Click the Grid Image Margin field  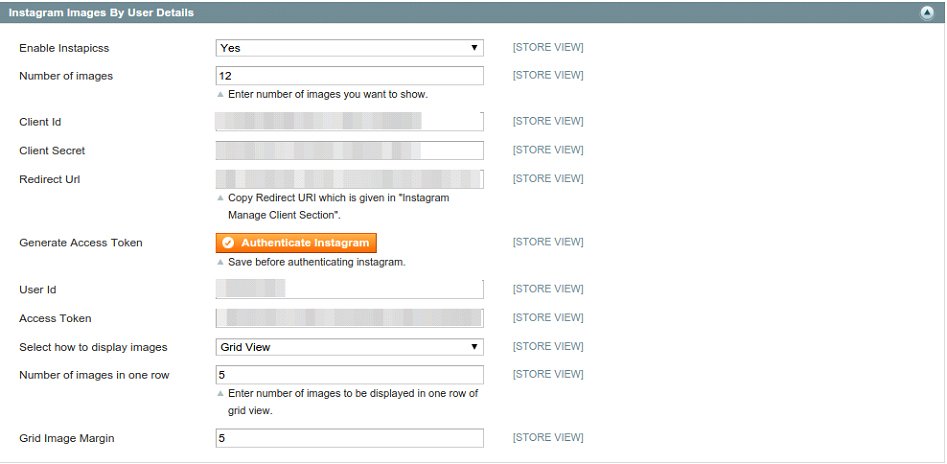click(x=350, y=438)
